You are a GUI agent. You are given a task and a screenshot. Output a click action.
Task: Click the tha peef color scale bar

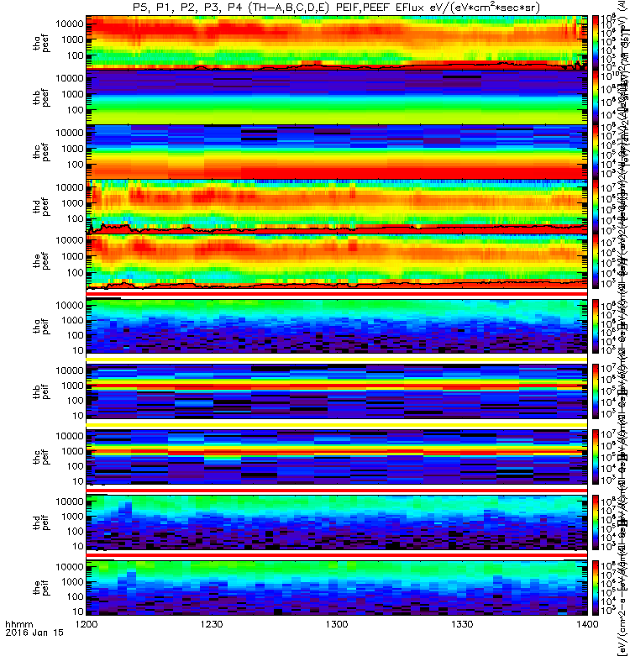point(596,43)
